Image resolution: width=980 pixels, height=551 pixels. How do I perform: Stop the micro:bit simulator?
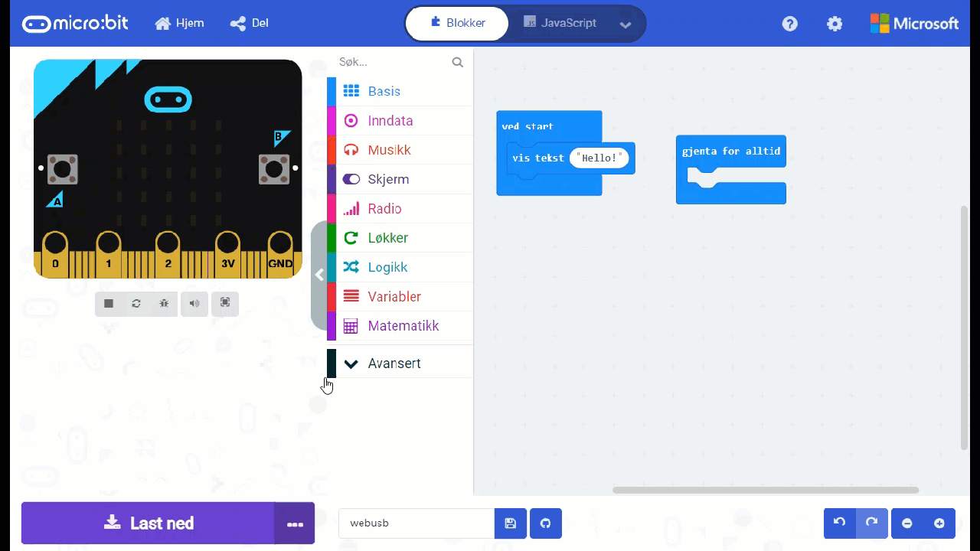[109, 304]
